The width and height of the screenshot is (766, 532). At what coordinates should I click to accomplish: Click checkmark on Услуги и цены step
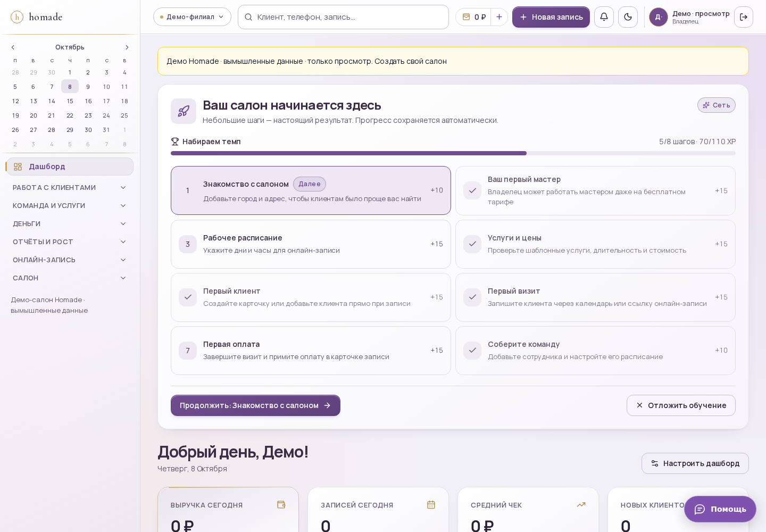[472, 244]
